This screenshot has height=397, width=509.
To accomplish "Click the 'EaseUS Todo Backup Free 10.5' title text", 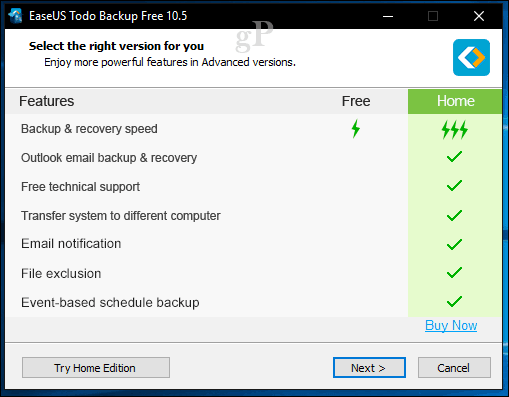I will coord(108,16).
